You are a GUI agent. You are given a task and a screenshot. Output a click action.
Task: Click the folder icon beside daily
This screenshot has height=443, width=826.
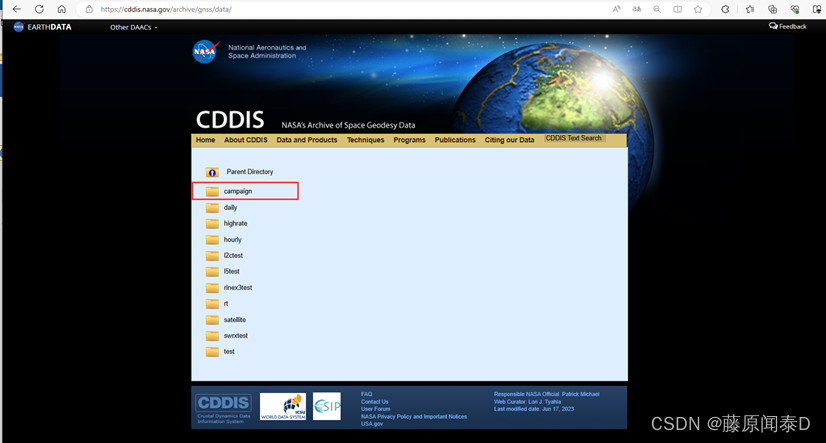click(x=212, y=208)
